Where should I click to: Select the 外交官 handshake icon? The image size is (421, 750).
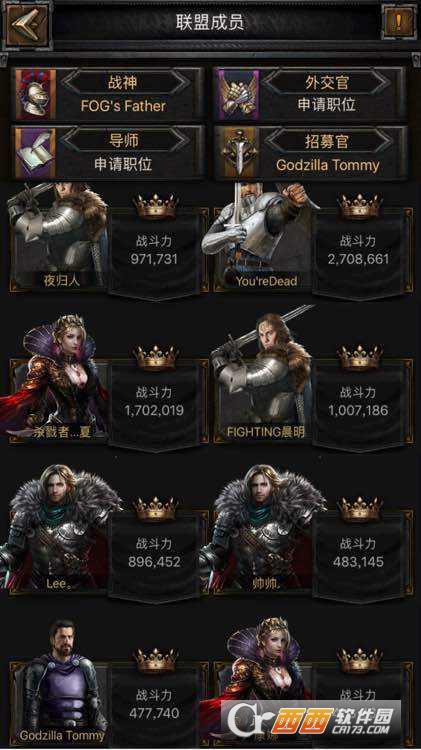(x=239, y=94)
